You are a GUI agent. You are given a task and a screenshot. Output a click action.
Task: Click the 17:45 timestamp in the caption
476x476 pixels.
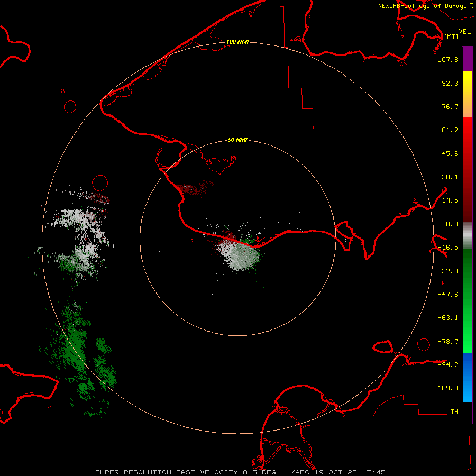pyautogui.click(x=374, y=472)
